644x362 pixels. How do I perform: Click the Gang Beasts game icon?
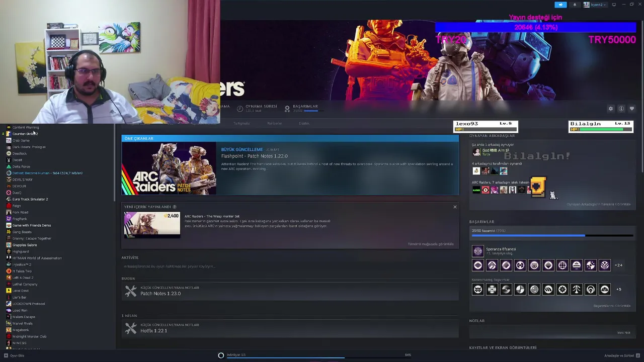[9, 232]
